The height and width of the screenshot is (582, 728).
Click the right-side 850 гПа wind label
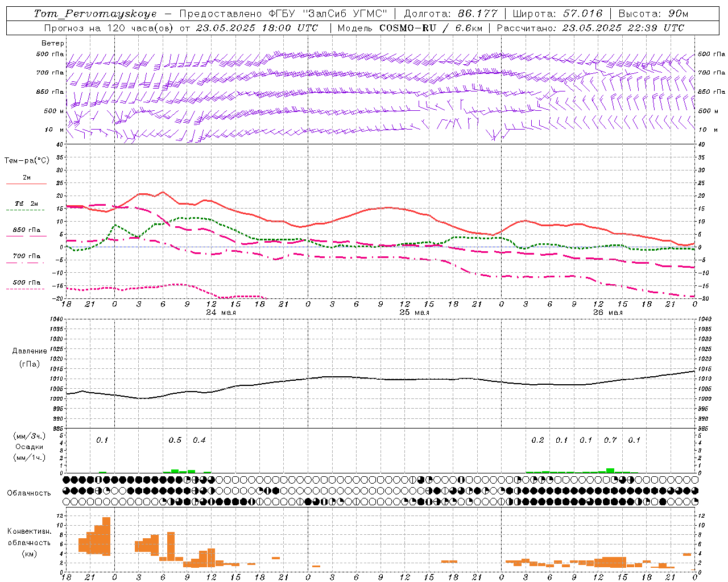[x=712, y=92]
